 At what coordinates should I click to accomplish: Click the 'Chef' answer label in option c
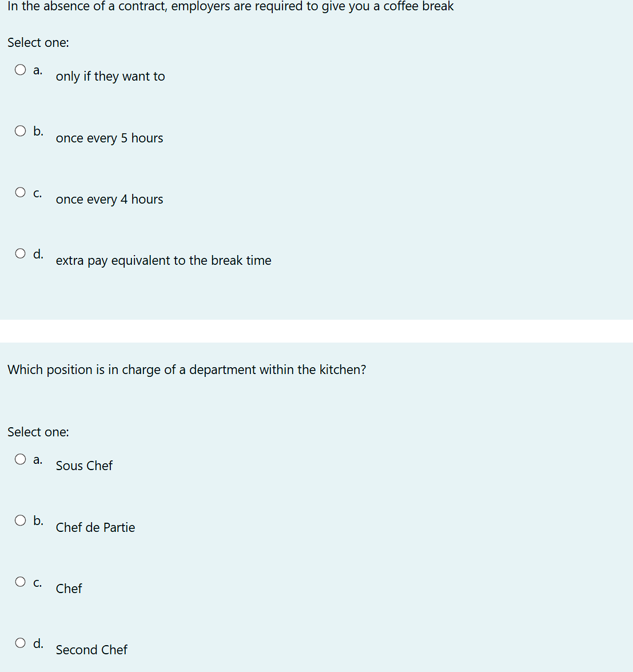coord(69,589)
